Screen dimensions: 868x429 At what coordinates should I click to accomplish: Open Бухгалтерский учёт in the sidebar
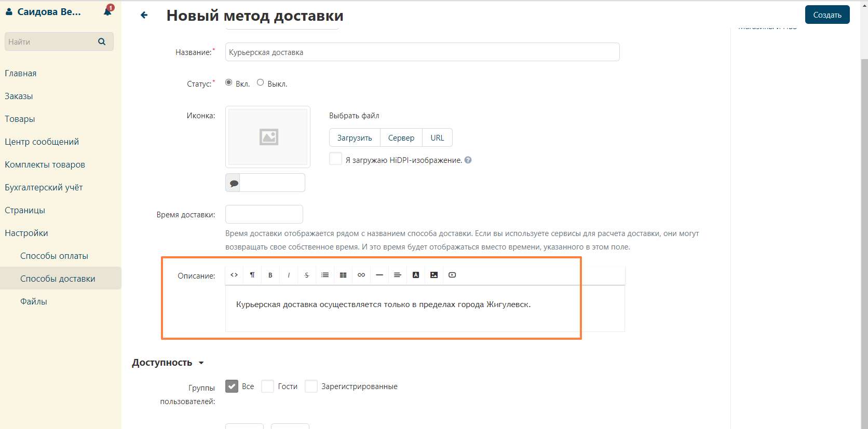coord(44,187)
